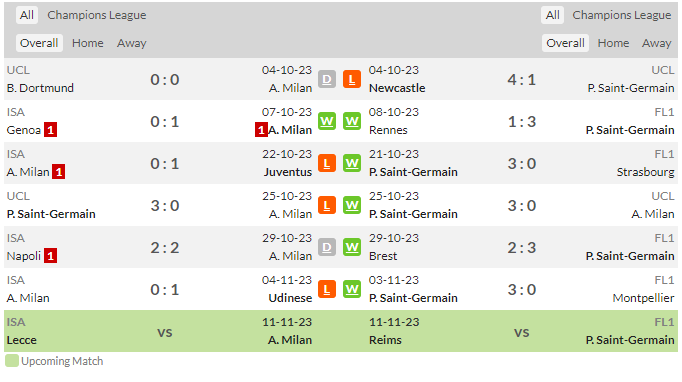Click the green win badge beside Rennes
The width and height of the screenshot is (682, 382).
[x=352, y=121]
